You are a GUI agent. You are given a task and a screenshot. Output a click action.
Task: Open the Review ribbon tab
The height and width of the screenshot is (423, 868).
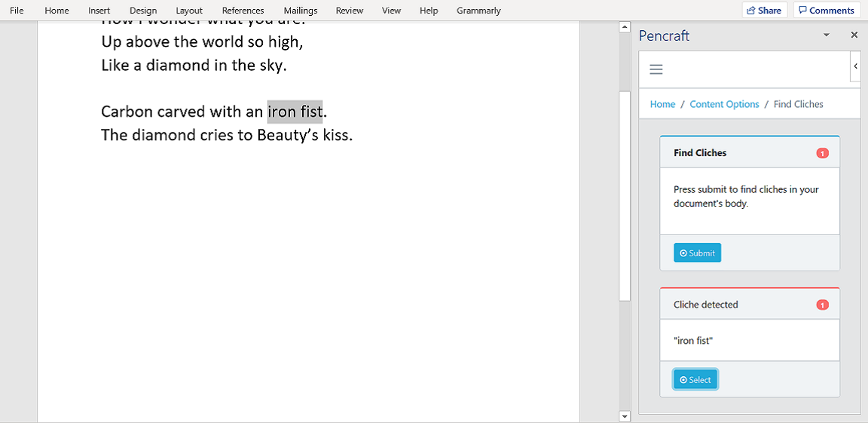click(350, 11)
